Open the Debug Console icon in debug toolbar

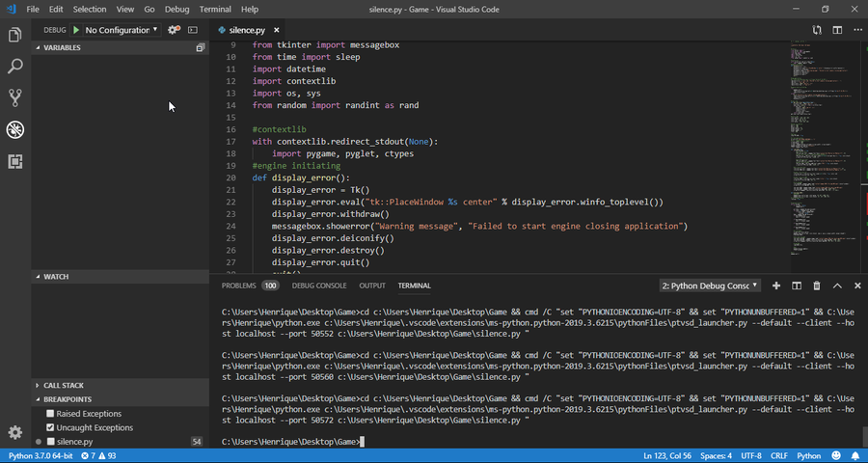point(193,30)
